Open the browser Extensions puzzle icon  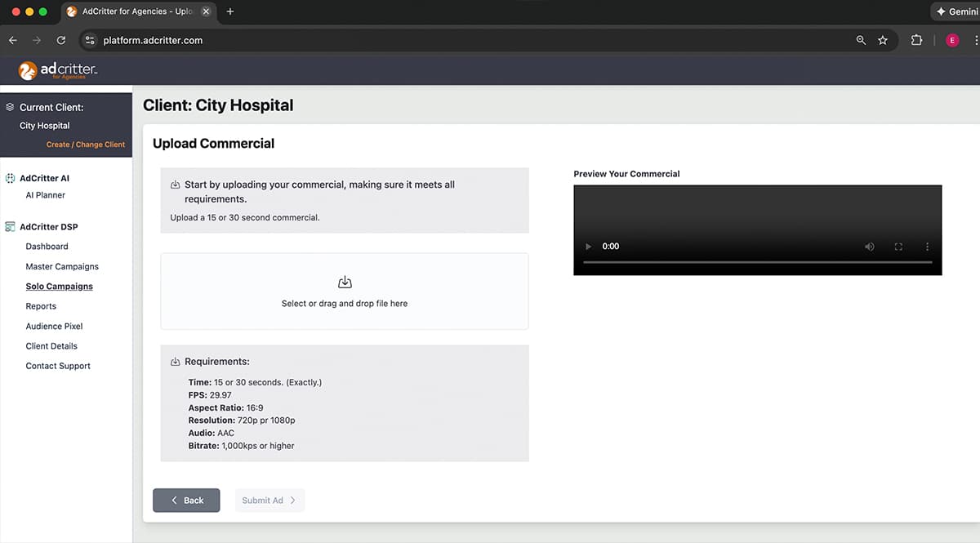click(x=916, y=40)
